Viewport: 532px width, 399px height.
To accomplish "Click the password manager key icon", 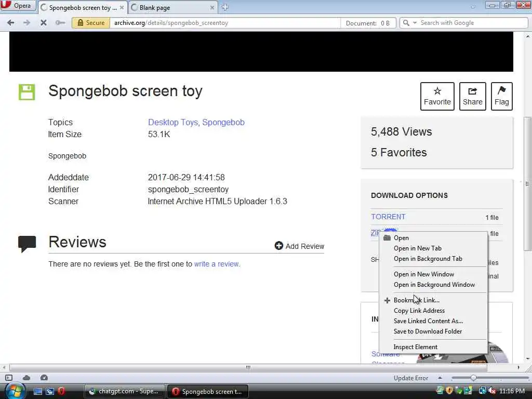I will 60,23.
